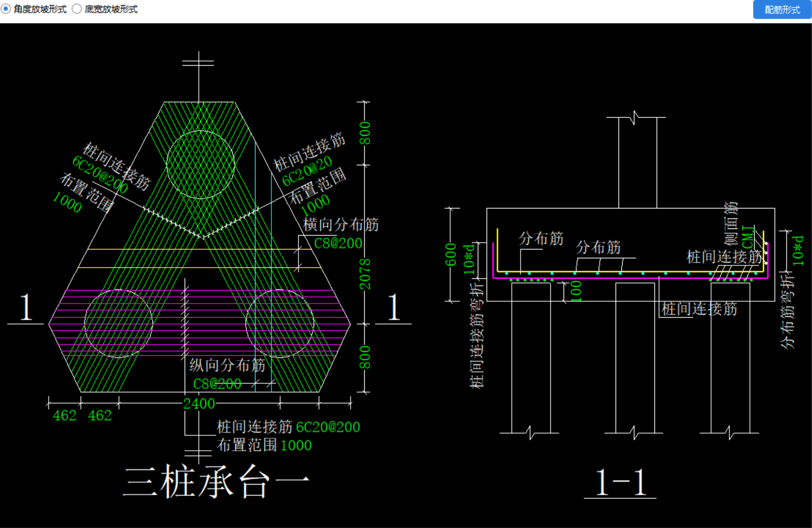This screenshot has height=528, width=812.
Task: Click the second 462 dimension value
Action: click(x=100, y=415)
